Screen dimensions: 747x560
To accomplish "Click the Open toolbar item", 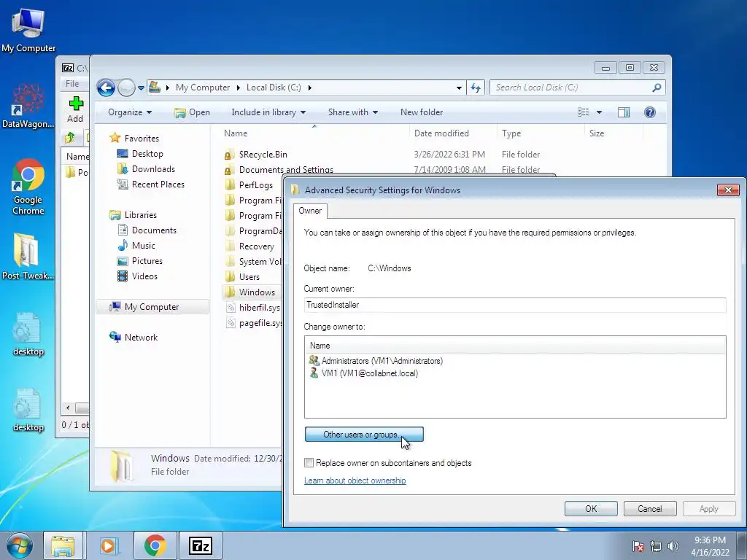I will point(193,112).
